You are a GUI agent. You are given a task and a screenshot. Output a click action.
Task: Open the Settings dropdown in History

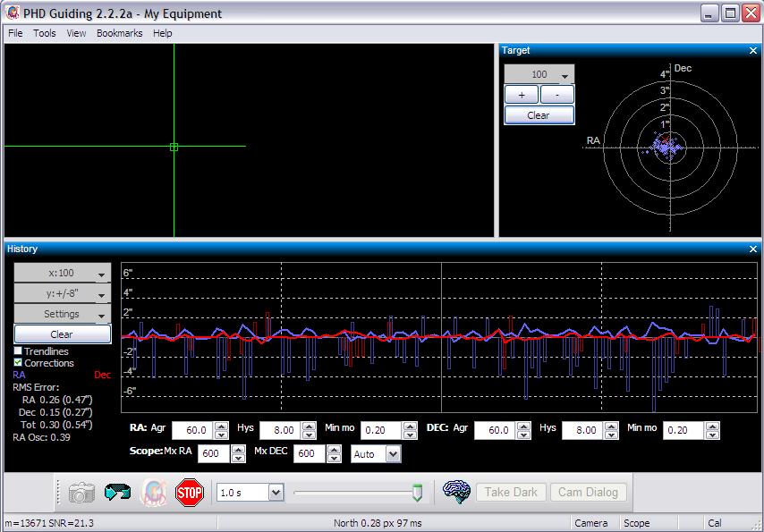point(63,314)
